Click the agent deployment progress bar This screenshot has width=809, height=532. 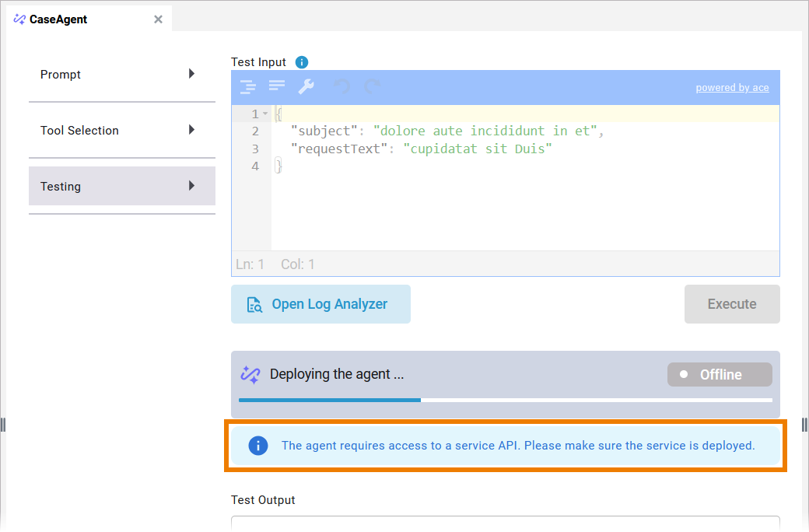click(505, 400)
